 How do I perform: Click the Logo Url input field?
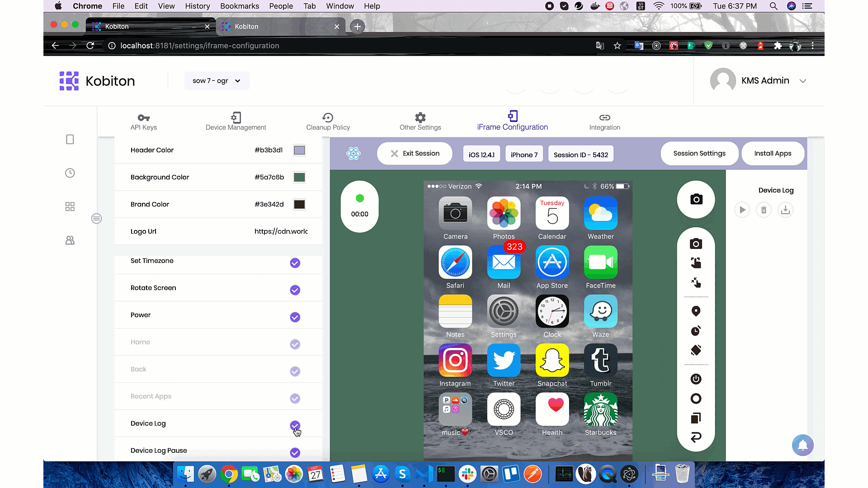pyautogui.click(x=281, y=231)
